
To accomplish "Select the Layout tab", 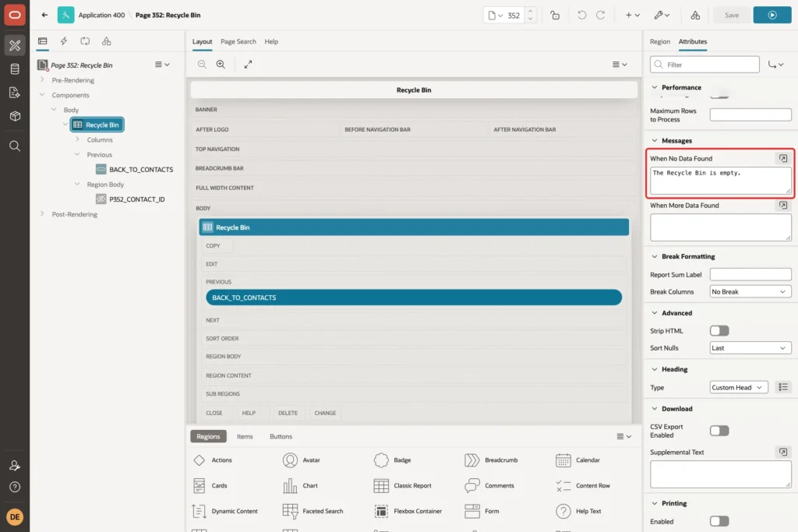I will pos(202,41).
